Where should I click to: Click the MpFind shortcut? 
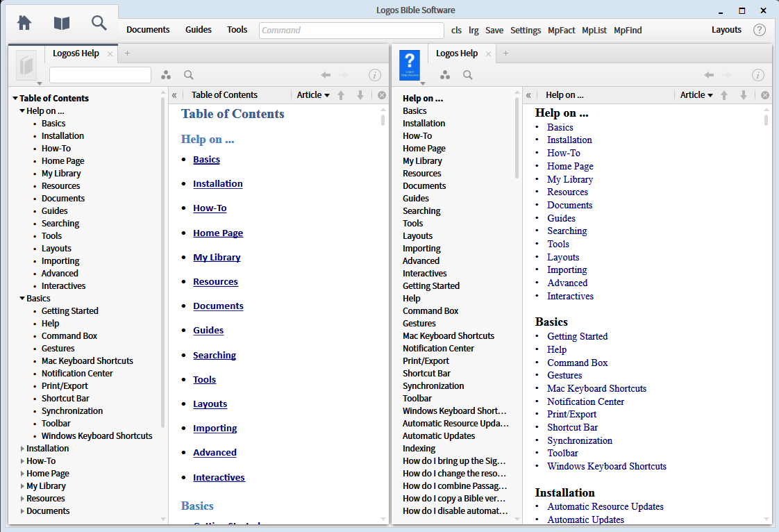[628, 31]
